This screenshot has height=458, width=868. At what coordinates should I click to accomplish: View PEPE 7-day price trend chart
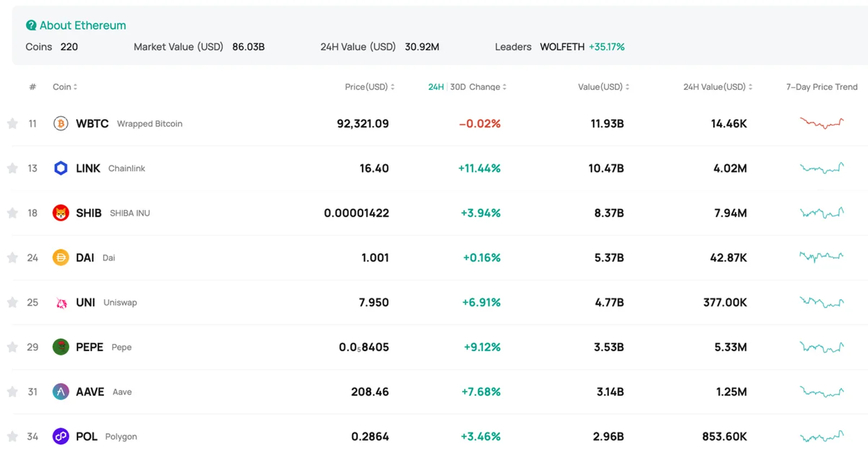[821, 346]
